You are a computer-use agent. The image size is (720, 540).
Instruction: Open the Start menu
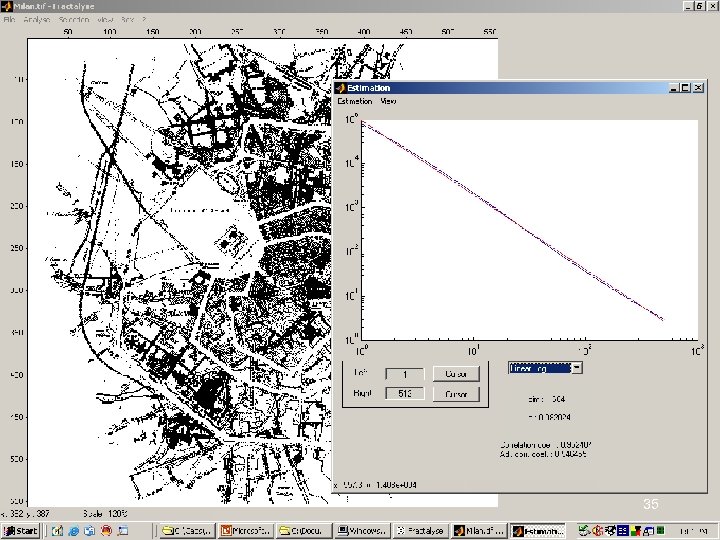[x=20, y=529]
